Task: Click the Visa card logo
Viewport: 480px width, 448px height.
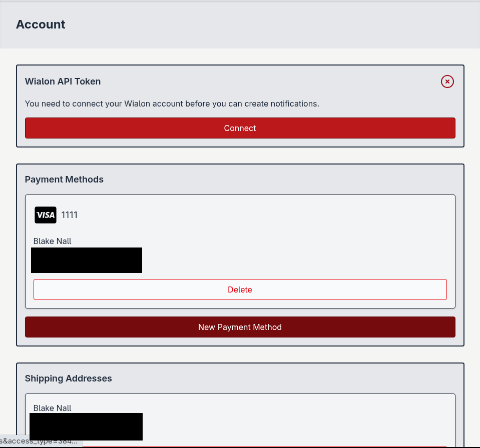Action: (46, 215)
